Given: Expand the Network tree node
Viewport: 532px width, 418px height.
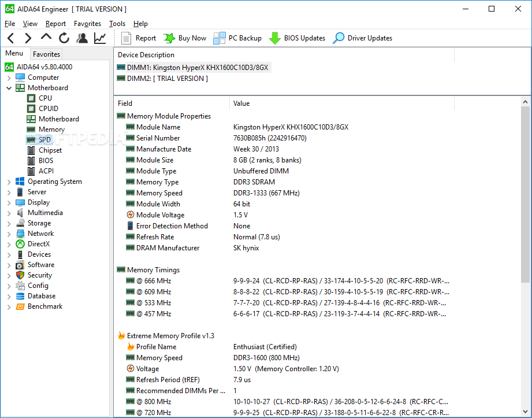Looking at the screenshot, I should point(9,234).
